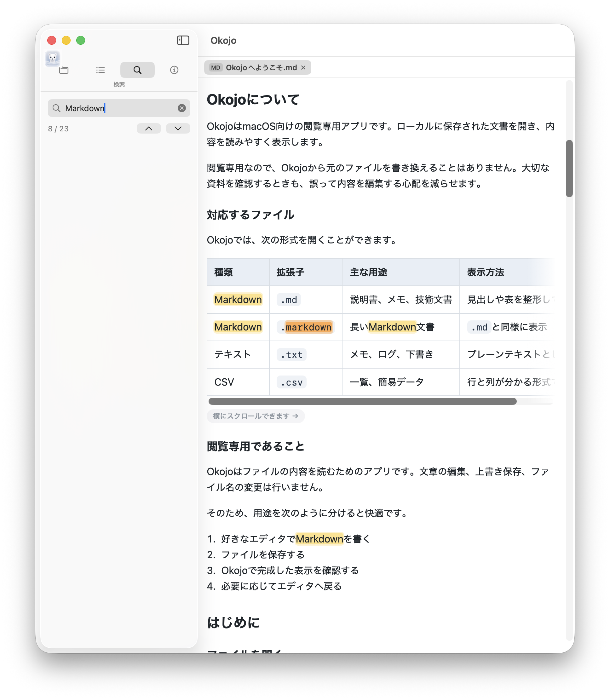
Task: Open the info sidebar tab
Action: pyautogui.click(x=174, y=70)
